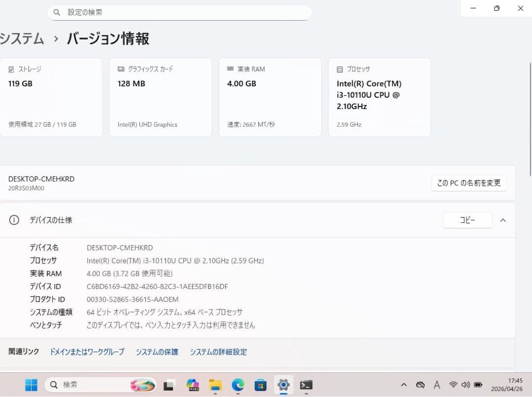This screenshot has width=532, height=397.
Task: Launch Microsoft Edge from taskbar
Action: [238, 385]
